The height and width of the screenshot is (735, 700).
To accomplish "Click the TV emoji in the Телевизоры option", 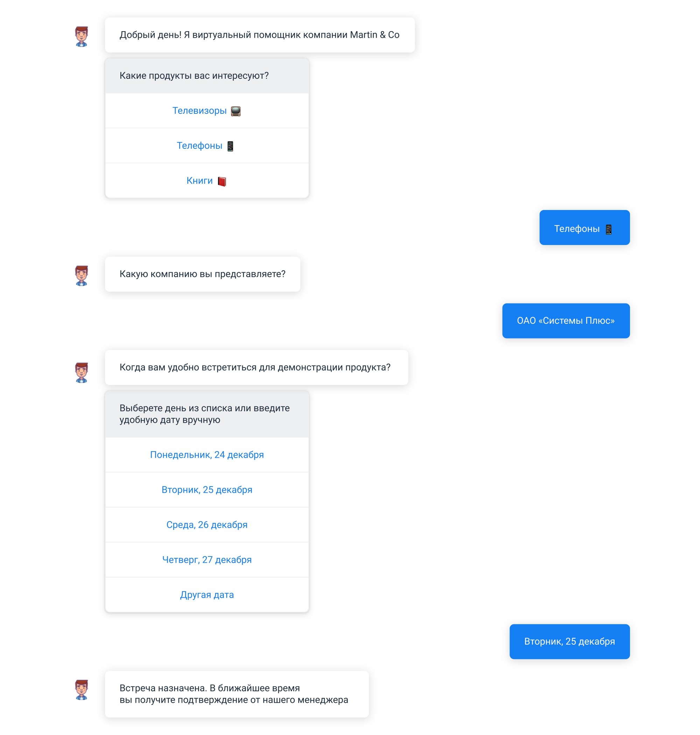I will click(236, 111).
